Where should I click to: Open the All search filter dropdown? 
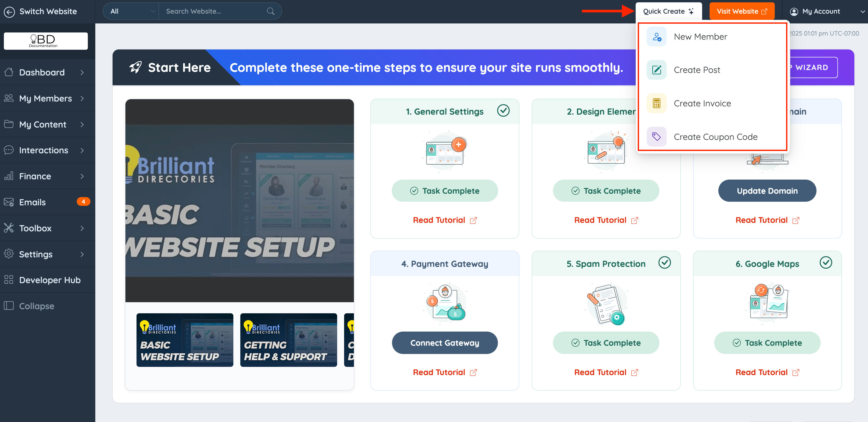(131, 11)
